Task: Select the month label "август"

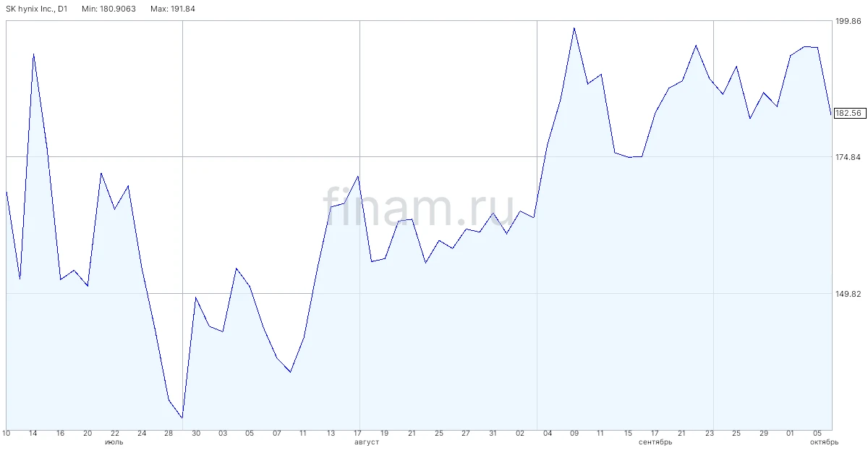Action: [367, 442]
